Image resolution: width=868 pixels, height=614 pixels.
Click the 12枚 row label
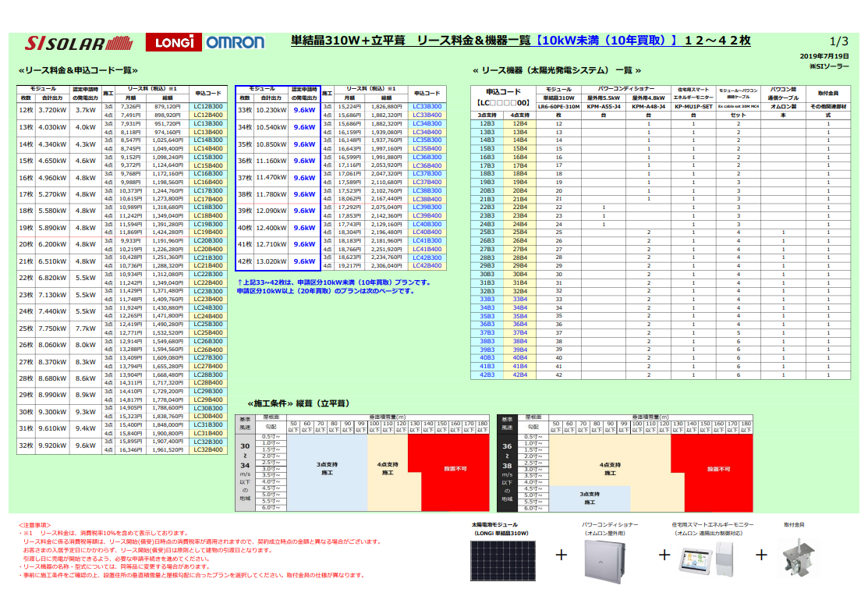pyautogui.click(x=26, y=110)
